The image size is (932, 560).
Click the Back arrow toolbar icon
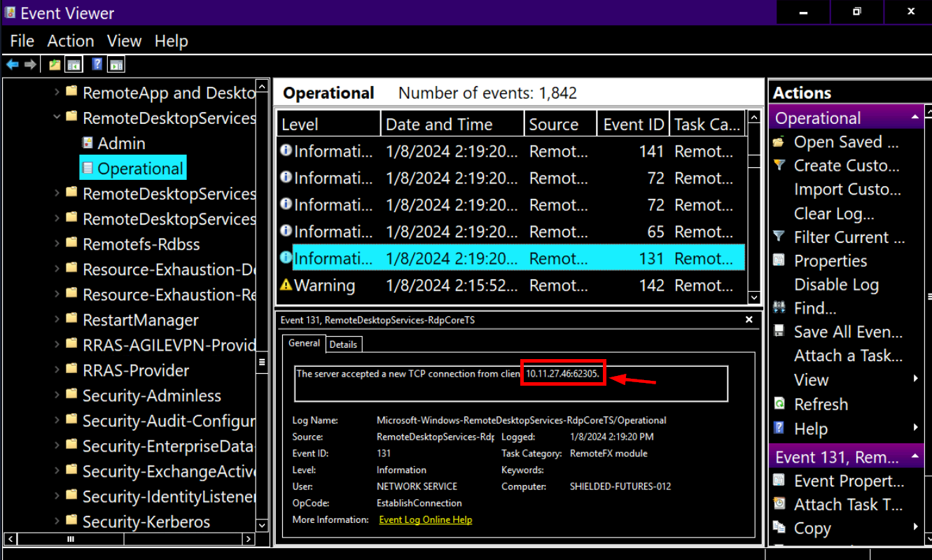pyautogui.click(x=12, y=64)
